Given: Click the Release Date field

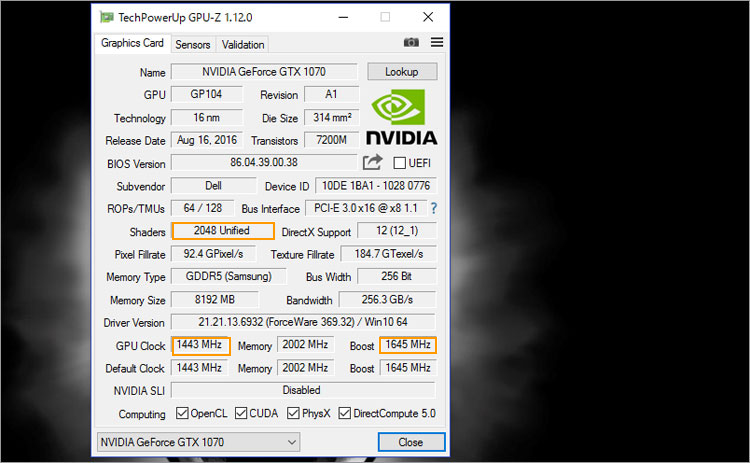Looking at the screenshot, I should pos(207,140).
